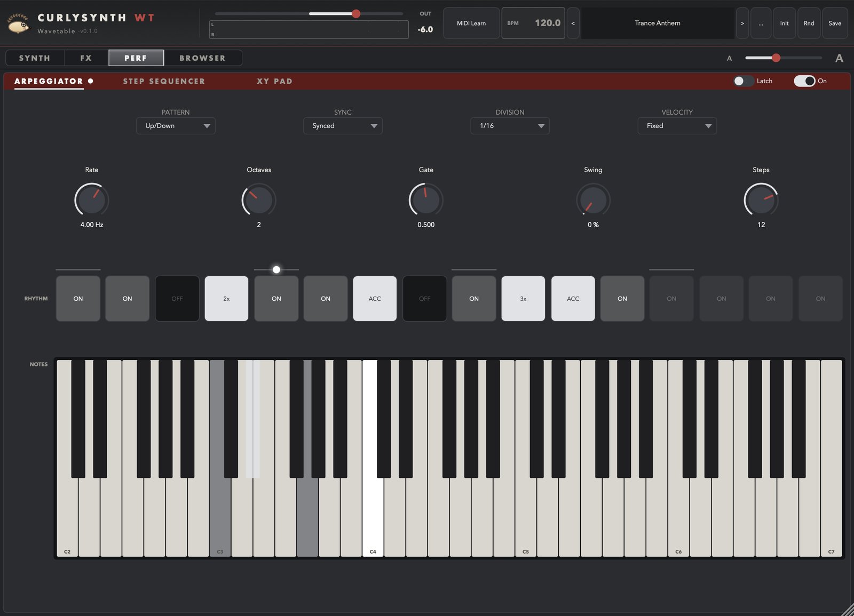
Task: Click the Rate knob
Action: pyautogui.click(x=92, y=200)
